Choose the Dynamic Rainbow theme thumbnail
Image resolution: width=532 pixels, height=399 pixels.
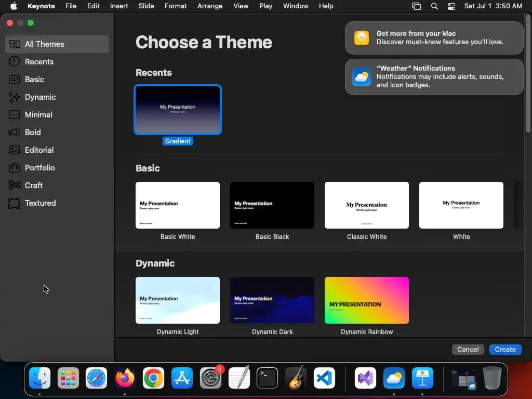[x=367, y=300]
